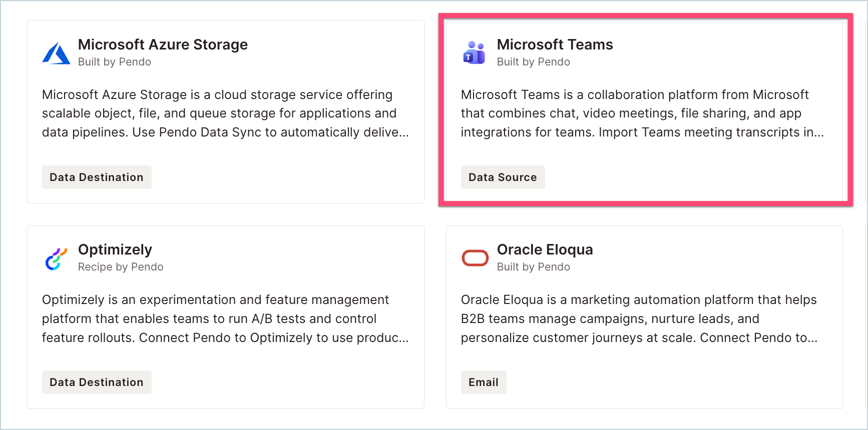Click the Email tag on Oracle Eloqua card
The width and height of the screenshot is (868, 430).
click(484, 382)
